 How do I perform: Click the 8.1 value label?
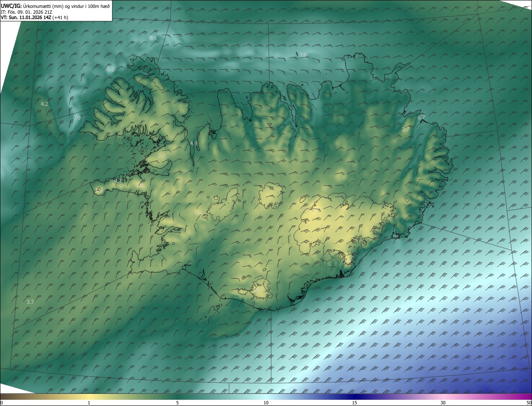(x=153, y=38)
